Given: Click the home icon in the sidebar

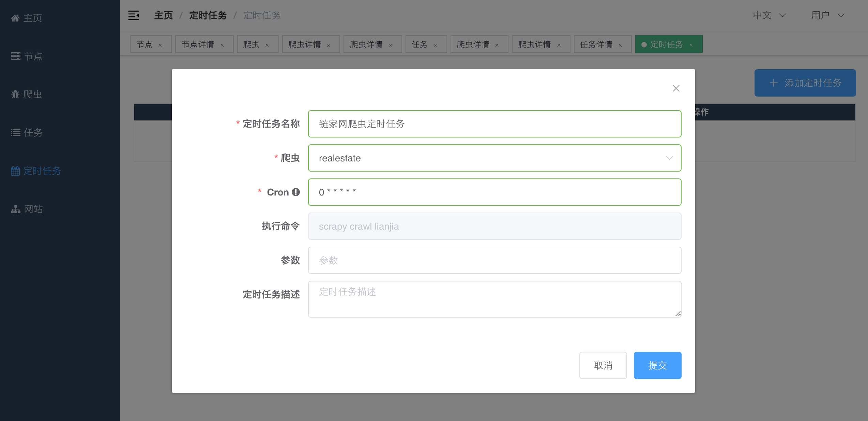Looking at the screenshot, I should pos(15,18).
